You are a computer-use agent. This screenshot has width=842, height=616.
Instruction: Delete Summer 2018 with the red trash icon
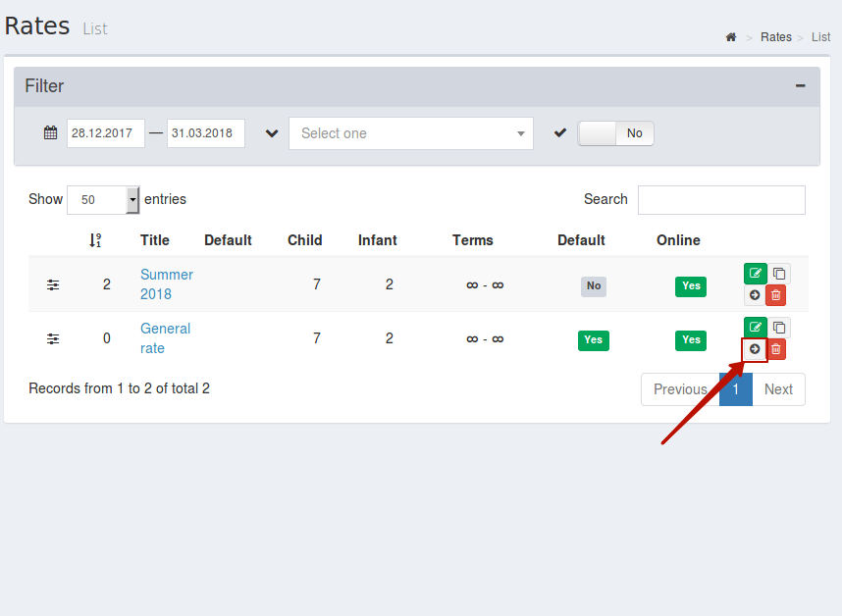pos(776,295)
